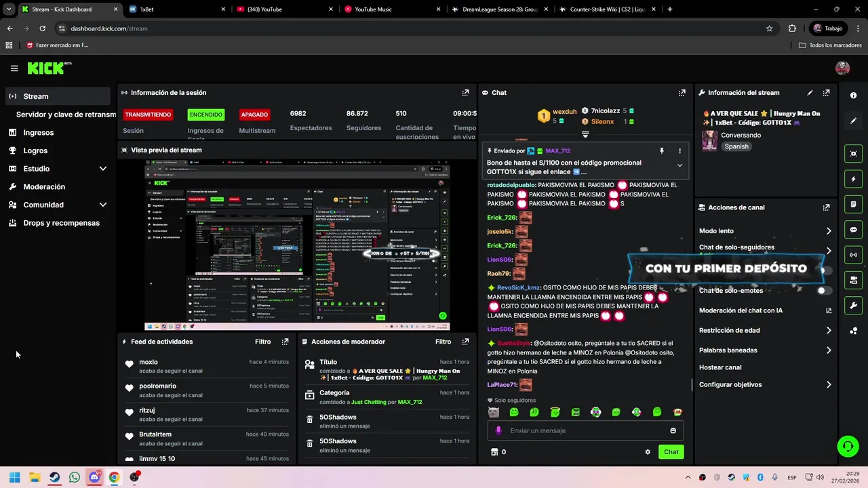Viewport: 868px width, 488px height.
Task: Pop out the Información del stream panel
Action: click(826, 93)
